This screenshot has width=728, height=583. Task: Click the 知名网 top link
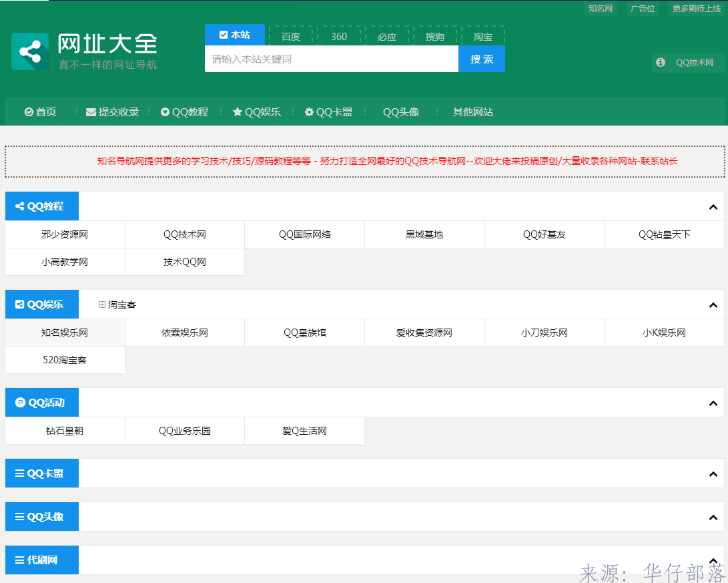tap(601, 9)
